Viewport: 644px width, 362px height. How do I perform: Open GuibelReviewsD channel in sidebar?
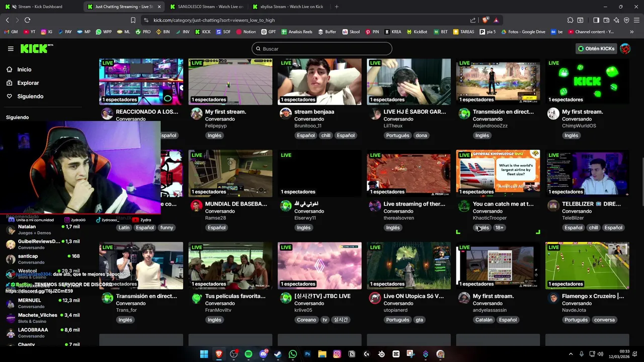point(42,244)
